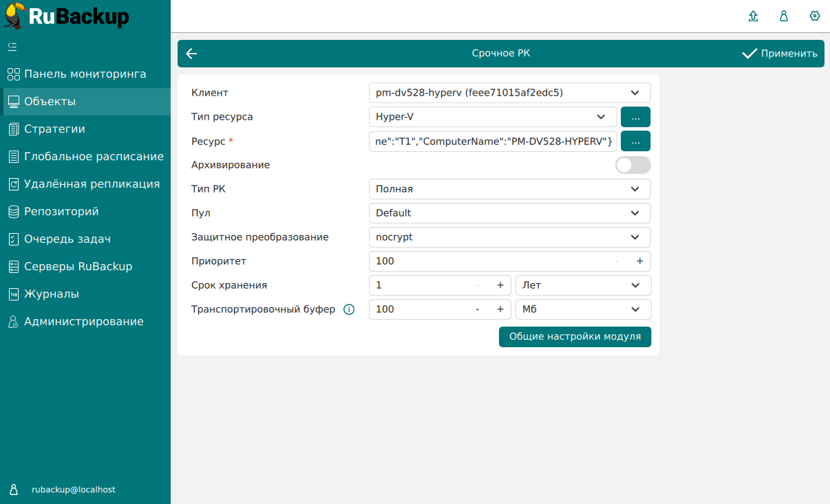Viewport: 830px width, 504px height.
Task: Open the upload icon in top bar
Action: coord(753,17)
